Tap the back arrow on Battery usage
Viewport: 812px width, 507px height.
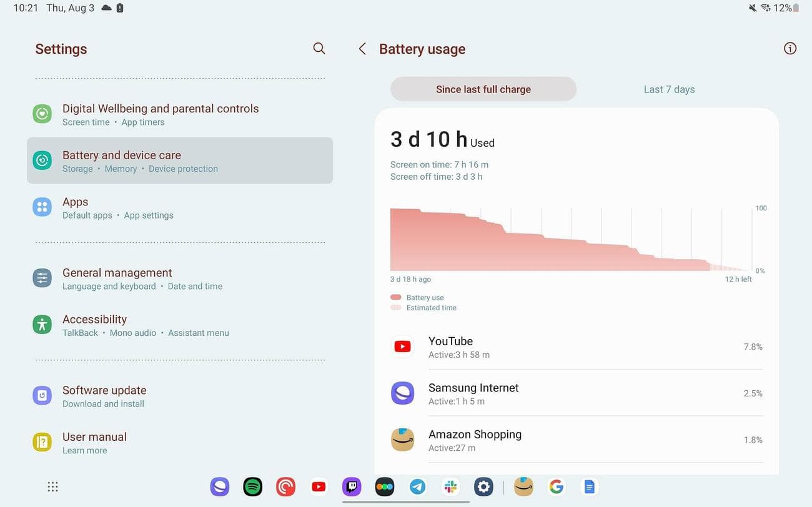pyautogui.click(x=362, y=48)
